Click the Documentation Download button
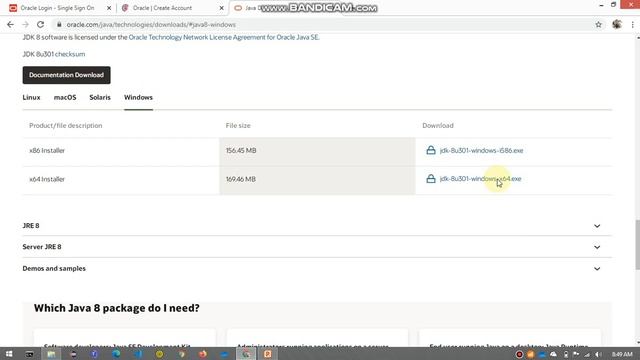 coord(67,75)
